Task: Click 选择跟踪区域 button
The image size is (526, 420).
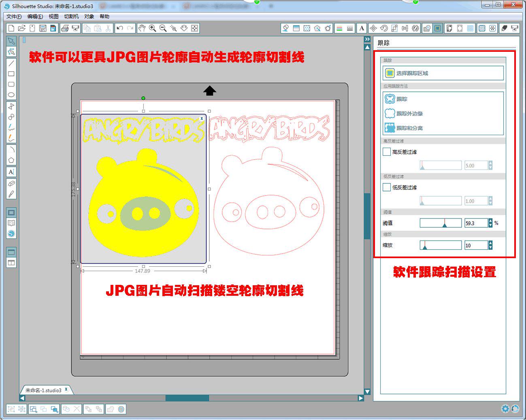Action: (443, 73)
